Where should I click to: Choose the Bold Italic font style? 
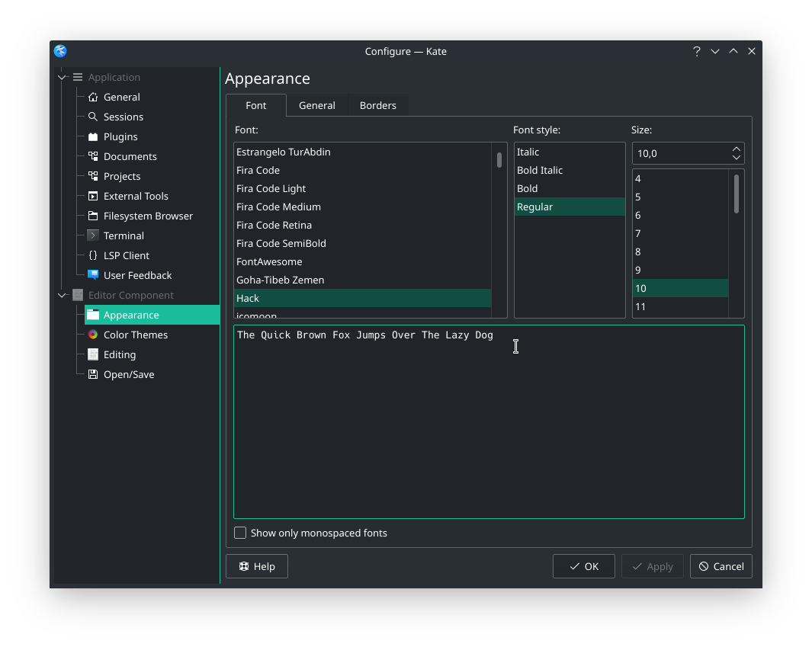(x=570, y=170)
